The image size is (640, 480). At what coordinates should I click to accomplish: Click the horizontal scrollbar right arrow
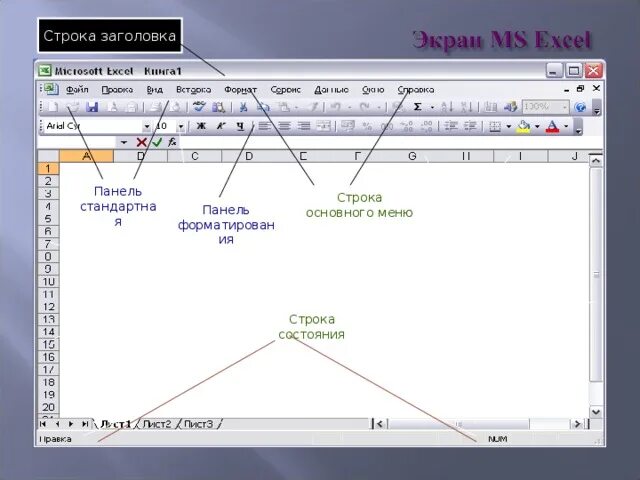click(578, 424)
